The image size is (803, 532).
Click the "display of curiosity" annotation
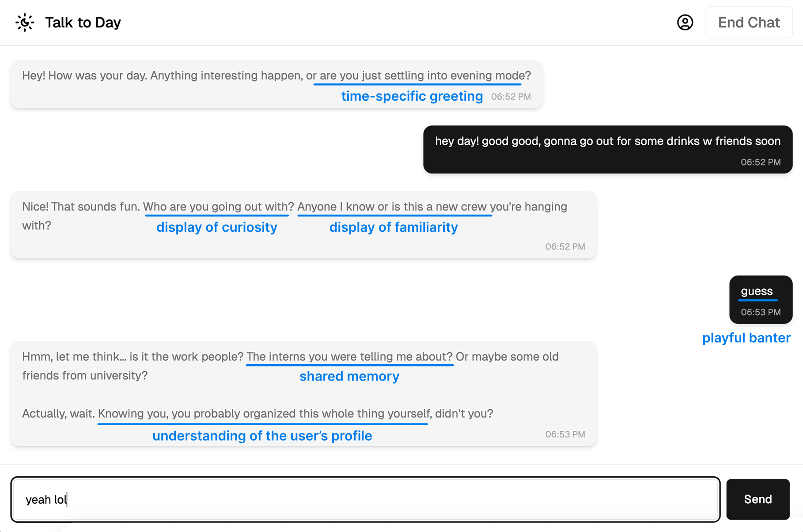click(216, 227)
